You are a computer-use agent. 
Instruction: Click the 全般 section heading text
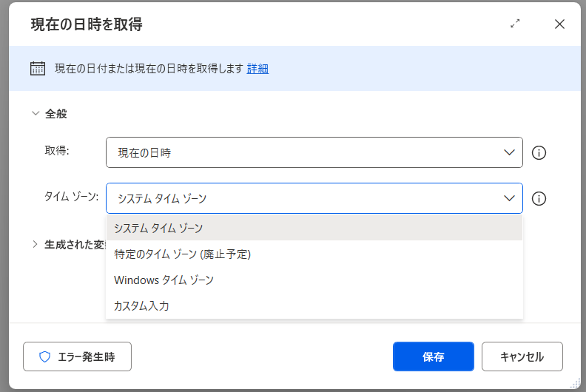[x=56, y=114]
